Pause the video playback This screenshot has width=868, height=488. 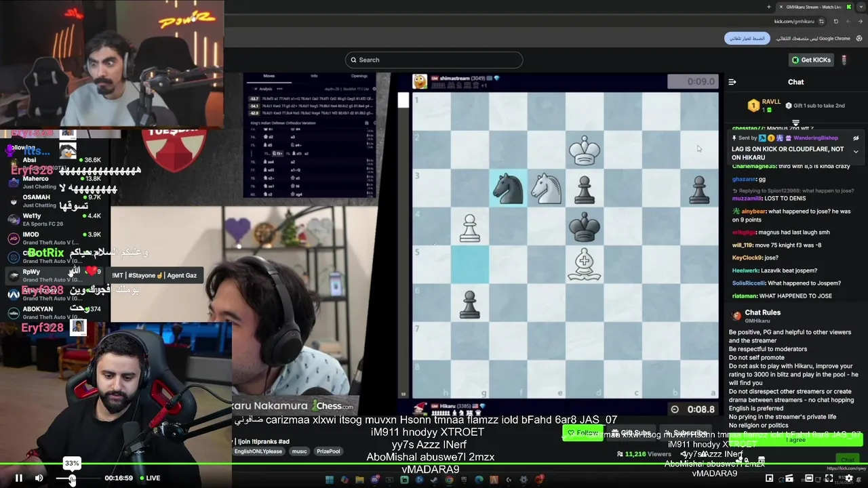click(x=19, y=478)
